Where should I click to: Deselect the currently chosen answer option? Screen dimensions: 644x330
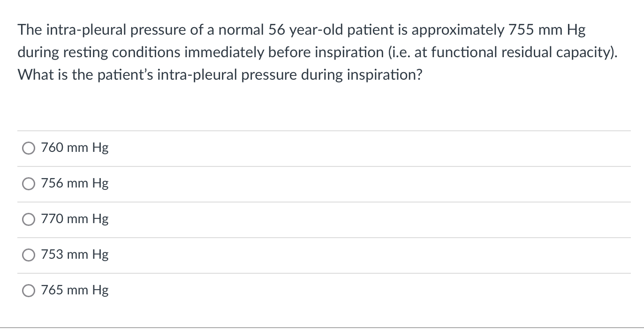tap(29, 148)
